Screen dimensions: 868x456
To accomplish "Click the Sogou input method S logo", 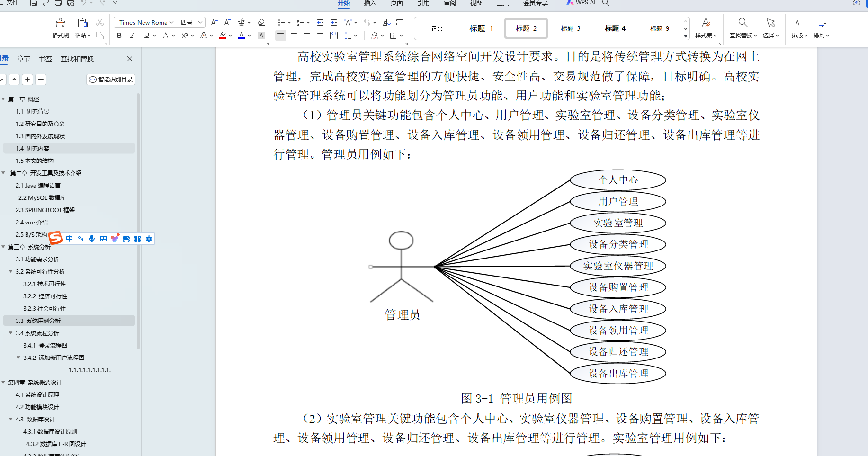I will pyautogui.click(x=55, y=238).
